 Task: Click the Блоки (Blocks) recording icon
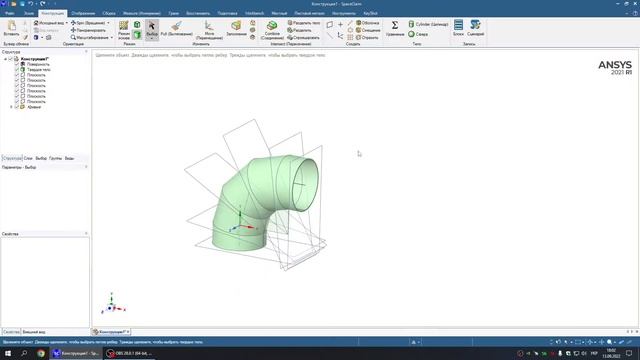[458, 28]
